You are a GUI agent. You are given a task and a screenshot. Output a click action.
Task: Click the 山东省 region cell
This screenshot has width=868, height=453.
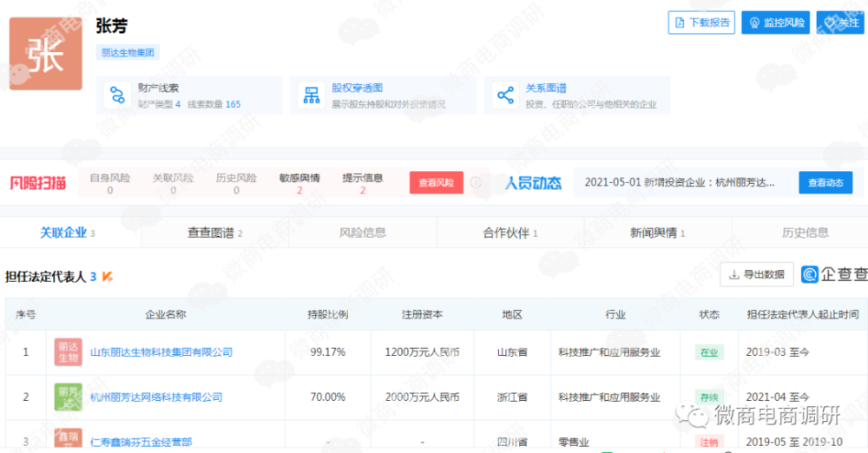click(x=512, y=352)
